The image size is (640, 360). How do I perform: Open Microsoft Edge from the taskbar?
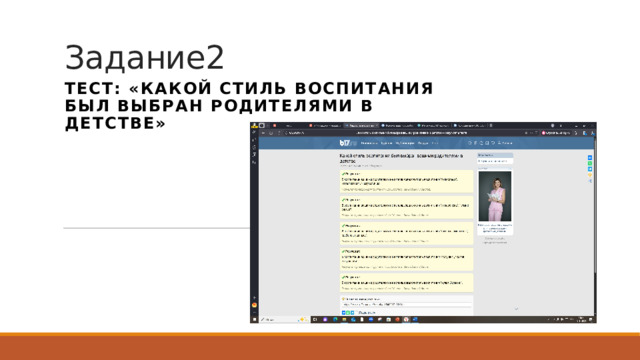coord(335,320)
